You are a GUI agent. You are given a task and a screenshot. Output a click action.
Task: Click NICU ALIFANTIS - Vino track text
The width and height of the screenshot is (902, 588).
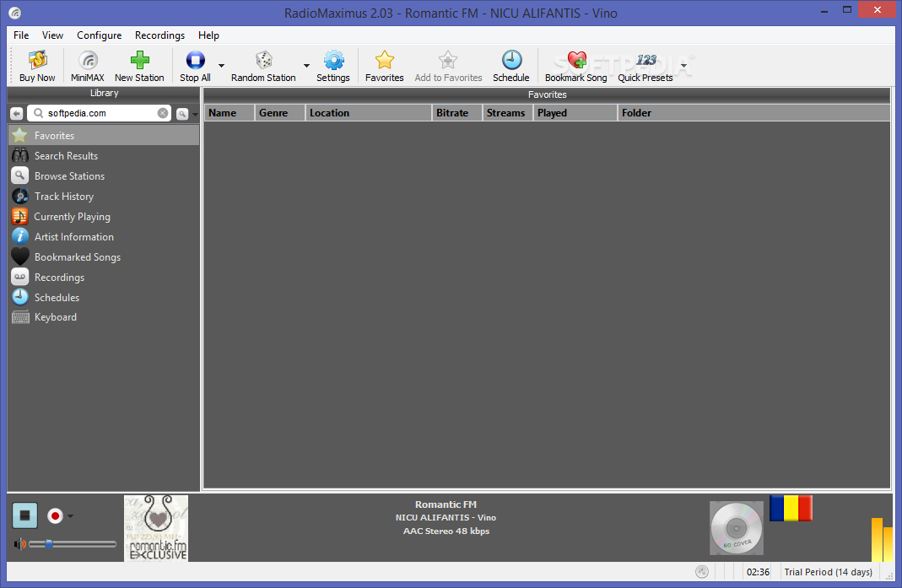[x=446, y=517]
